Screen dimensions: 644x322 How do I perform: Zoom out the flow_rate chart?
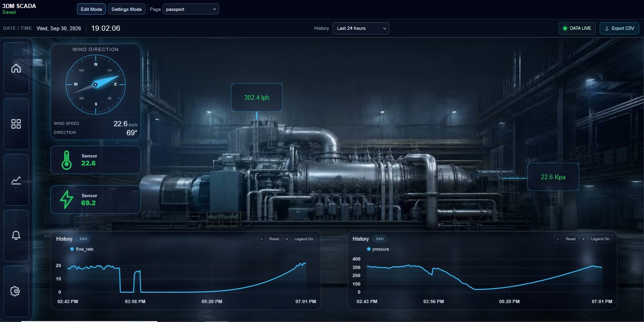261,239
